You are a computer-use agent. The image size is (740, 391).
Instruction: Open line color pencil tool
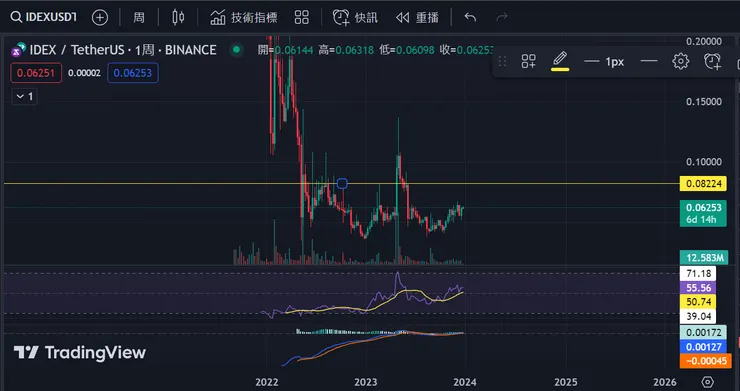point(560,61)
